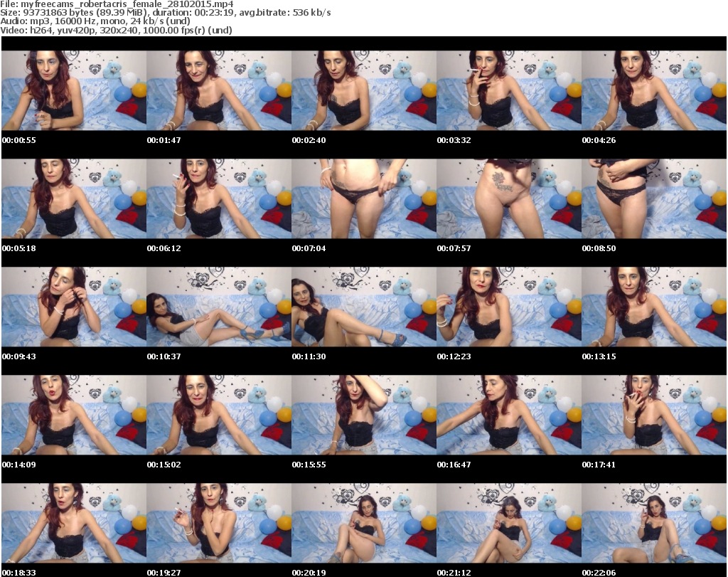
Task: Open the frame above timestamp 00:01:47
Action: [219, 90]
